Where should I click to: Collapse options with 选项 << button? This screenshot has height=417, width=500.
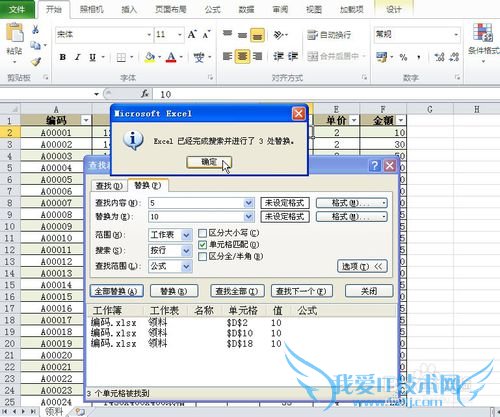point(362,266)
